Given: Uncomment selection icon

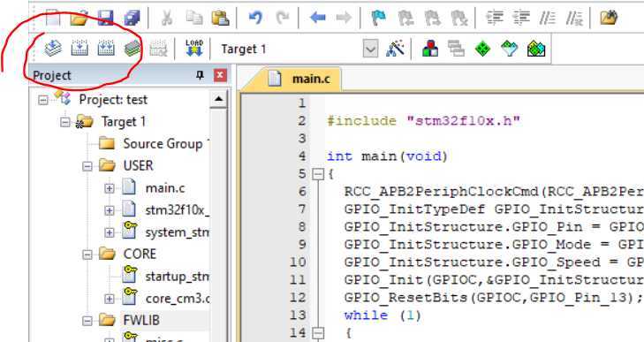Looking at the screenshot, I should (574, 18).
